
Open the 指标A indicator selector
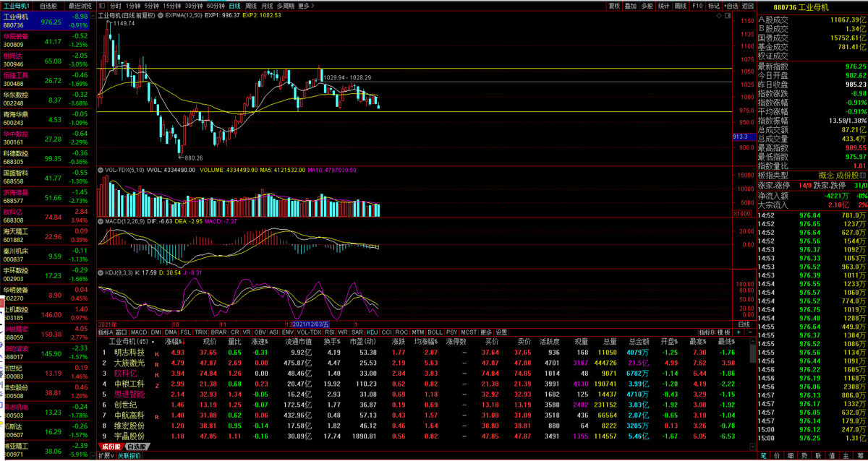[106, 332]
